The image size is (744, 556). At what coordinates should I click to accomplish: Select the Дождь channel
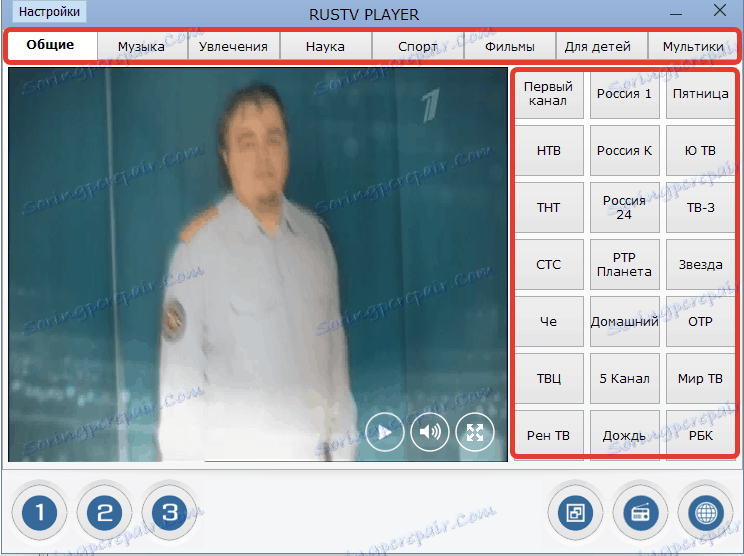(624, 434)
